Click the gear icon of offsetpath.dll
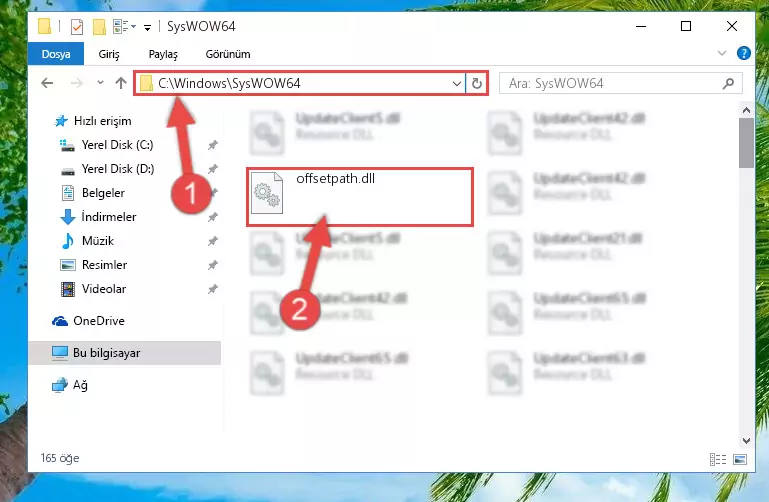The height and width of the screenshot is (502, 769). tap(267, 193)
